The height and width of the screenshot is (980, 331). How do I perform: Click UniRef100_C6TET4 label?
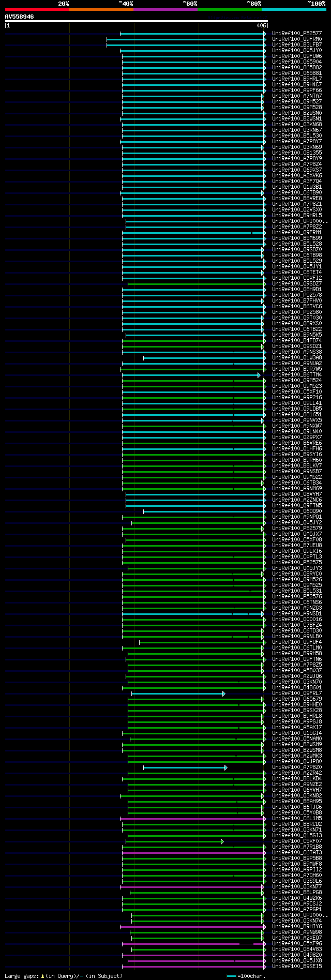[x=297, y=273]
